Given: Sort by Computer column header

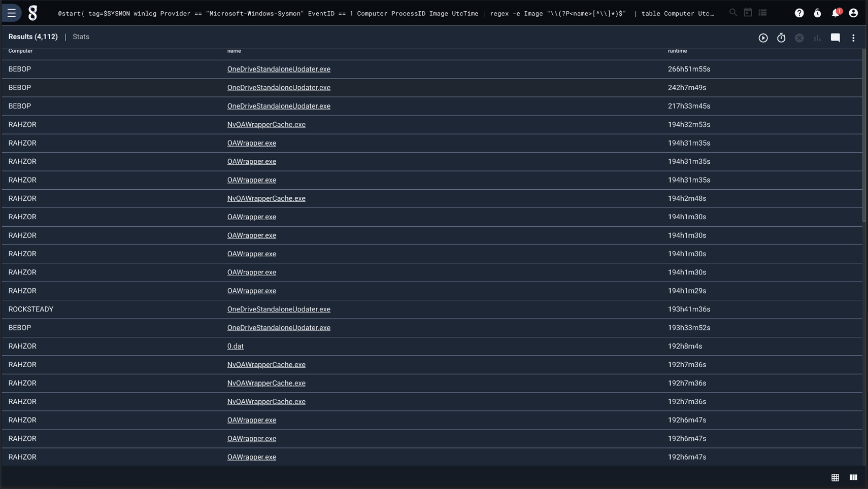Looking at the screenshot, I should pos(20,51).
